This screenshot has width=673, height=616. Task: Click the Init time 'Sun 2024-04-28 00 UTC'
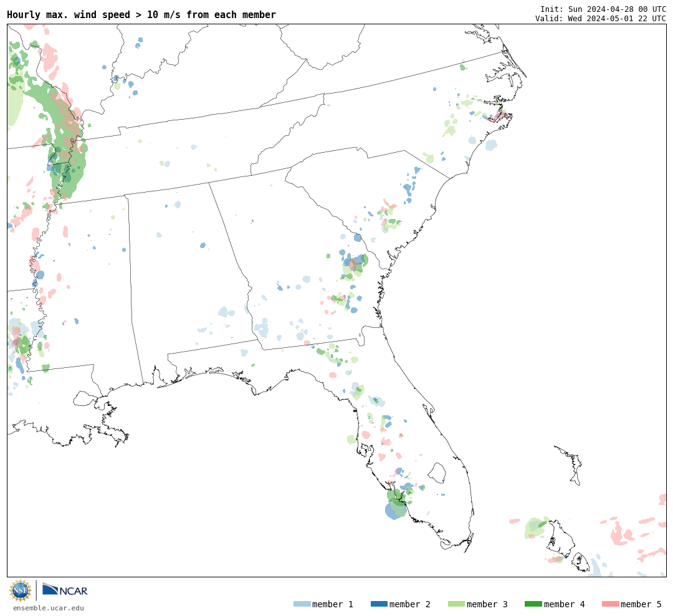click(617, 9)
